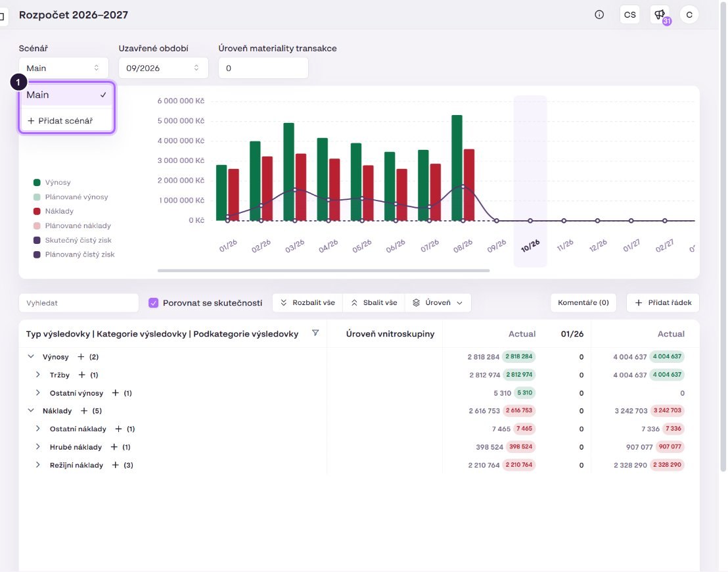Screen dimensions: 728x572
Task: Click the plus icon next to Ostatní náklady
Action: (x=118, y=429)
